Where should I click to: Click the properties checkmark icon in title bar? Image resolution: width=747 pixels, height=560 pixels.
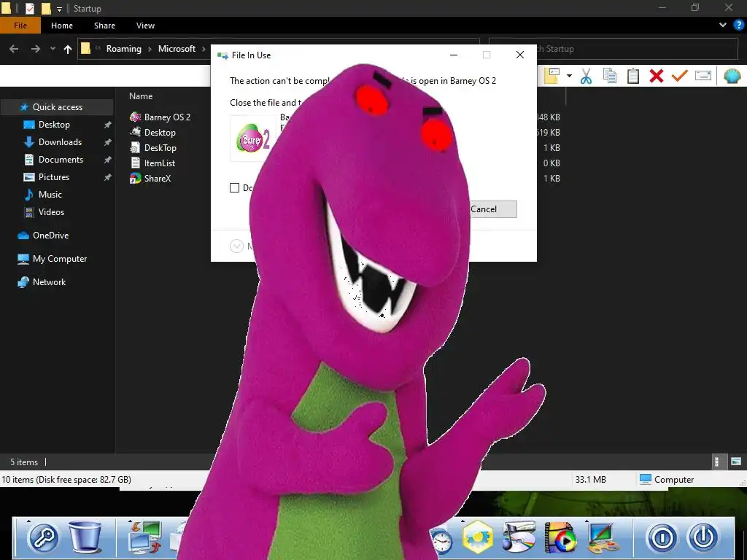(29, 9)
